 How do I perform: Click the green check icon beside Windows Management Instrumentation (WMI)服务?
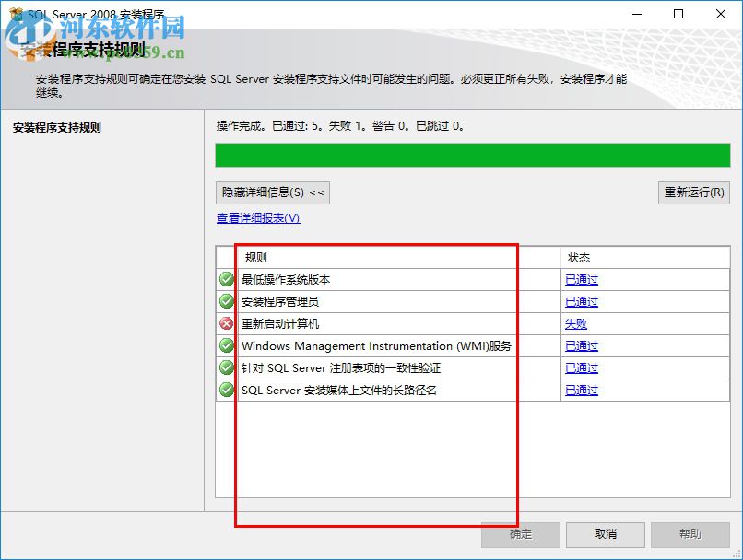pyautogui.click(x=226, y=345)
